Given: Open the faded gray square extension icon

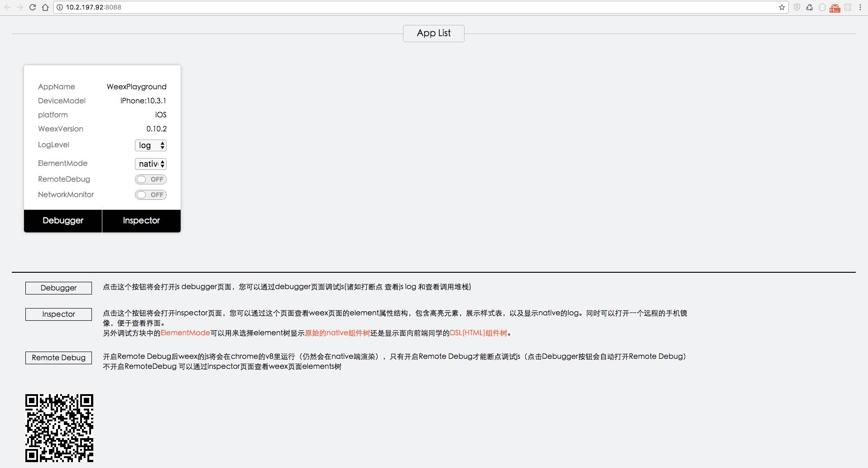Looking at the screenshot, I should click(848, 7).
